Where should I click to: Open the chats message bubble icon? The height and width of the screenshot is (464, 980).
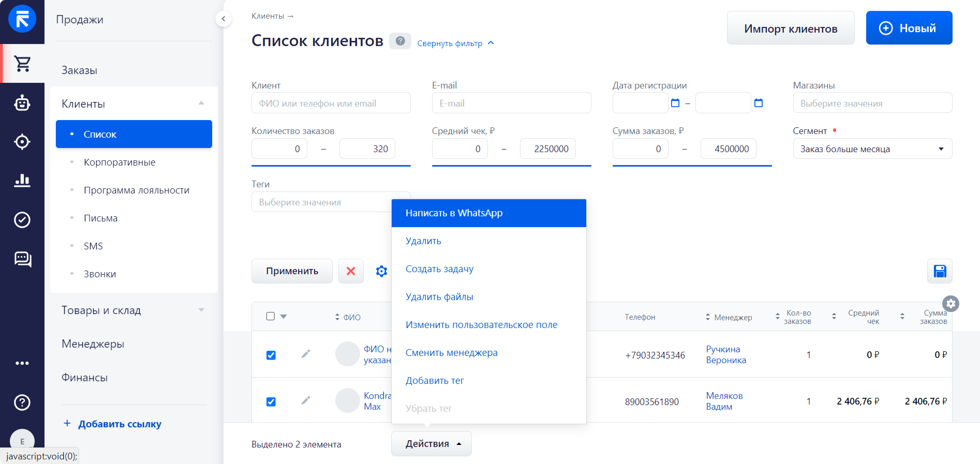tap(23, 259)
